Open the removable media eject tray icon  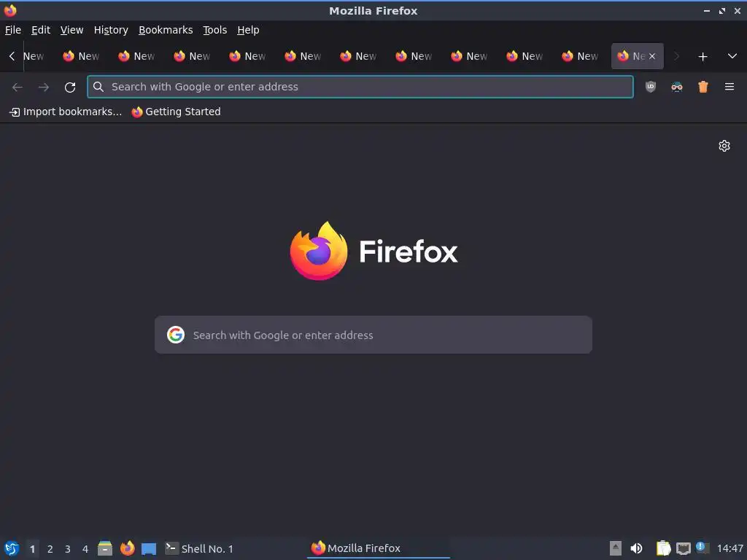[x=616, y=548]
